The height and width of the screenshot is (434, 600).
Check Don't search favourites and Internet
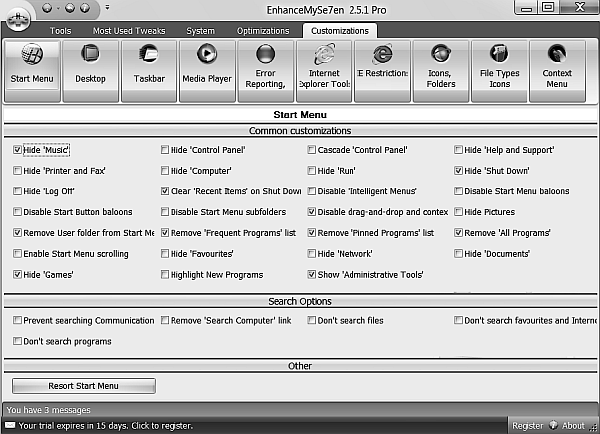pos(458,320)
